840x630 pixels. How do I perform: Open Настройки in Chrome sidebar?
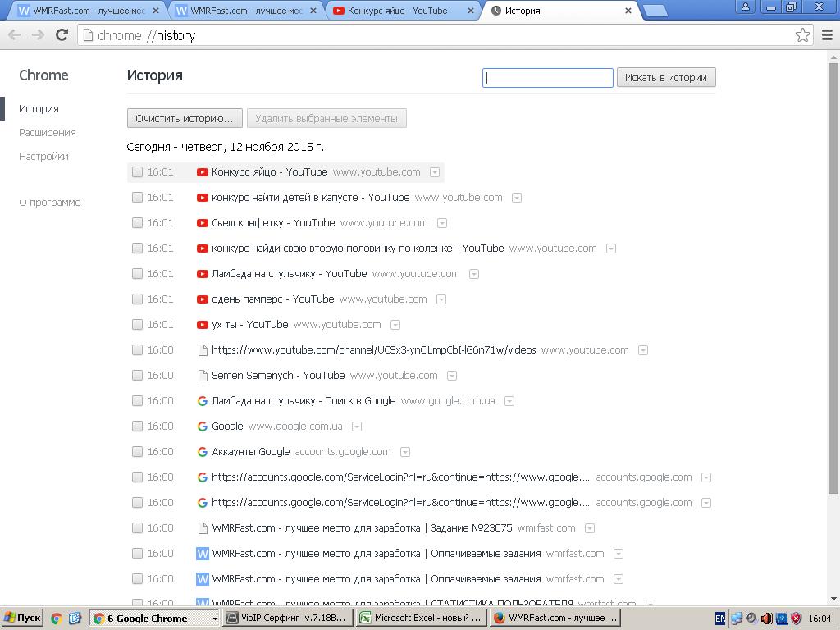tap(43, 157)
